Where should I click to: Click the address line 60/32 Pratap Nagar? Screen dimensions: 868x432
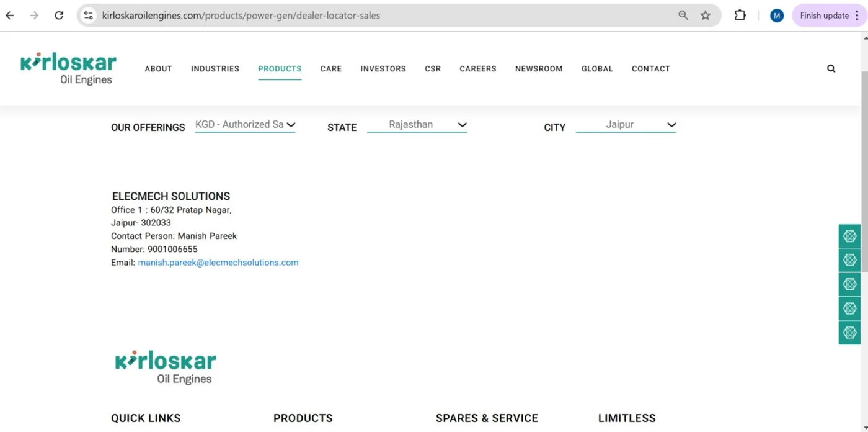(171, 210)
